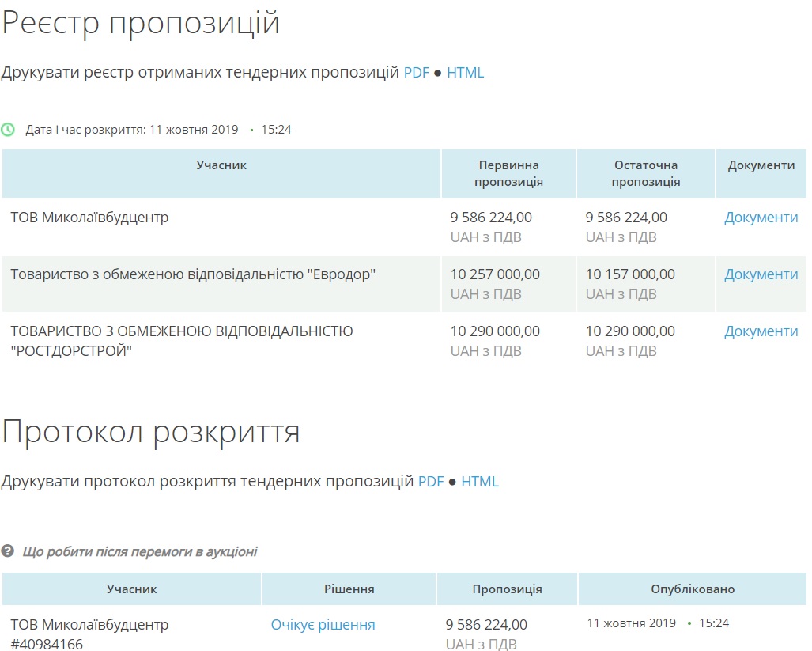The image size is (812, 651).
Task: Select initial bid 10 257 000,00
Action: [495, 274]
